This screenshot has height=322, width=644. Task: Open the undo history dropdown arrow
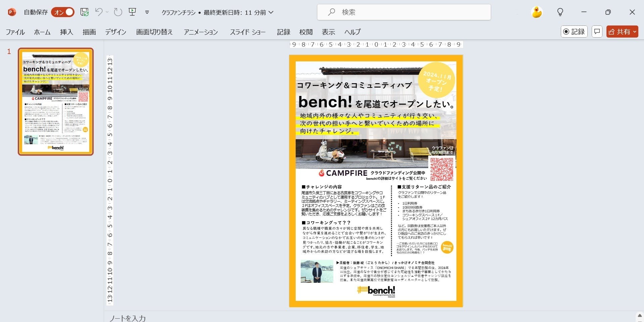click(107, 12)
